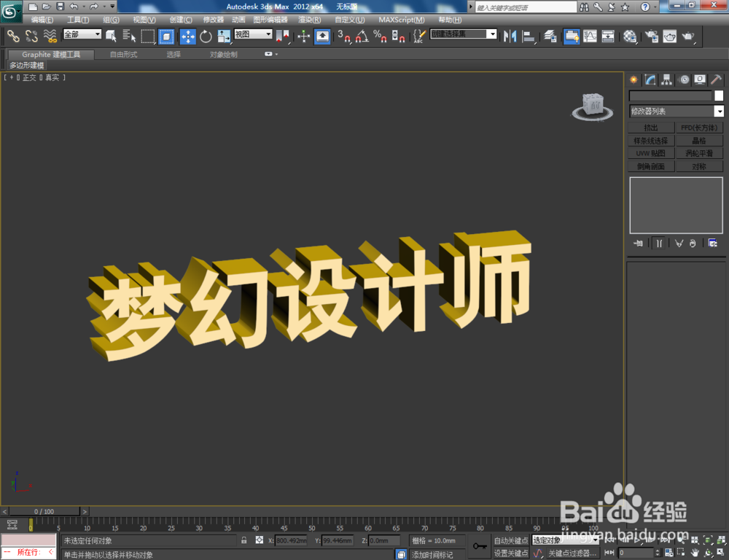
Task: Open the selection filter '全部' dropdown
Action: click(82, 34)
